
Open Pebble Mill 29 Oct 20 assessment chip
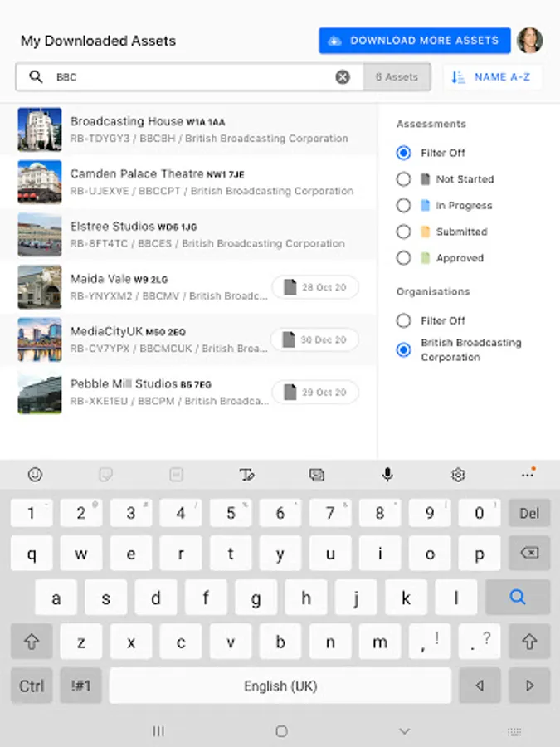coord(315,392)
